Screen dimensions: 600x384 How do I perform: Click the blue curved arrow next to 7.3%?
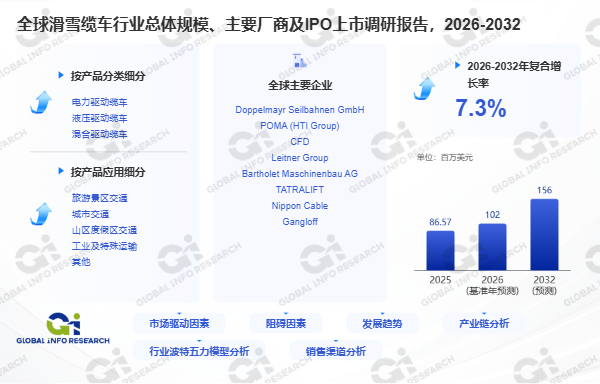coord(424,89)
